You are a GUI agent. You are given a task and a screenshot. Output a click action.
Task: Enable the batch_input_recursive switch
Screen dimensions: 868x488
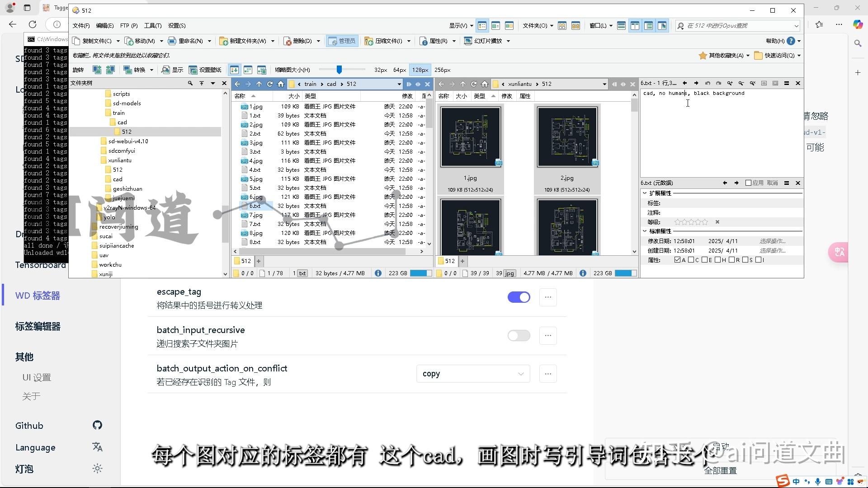click(x=519, y=336)
